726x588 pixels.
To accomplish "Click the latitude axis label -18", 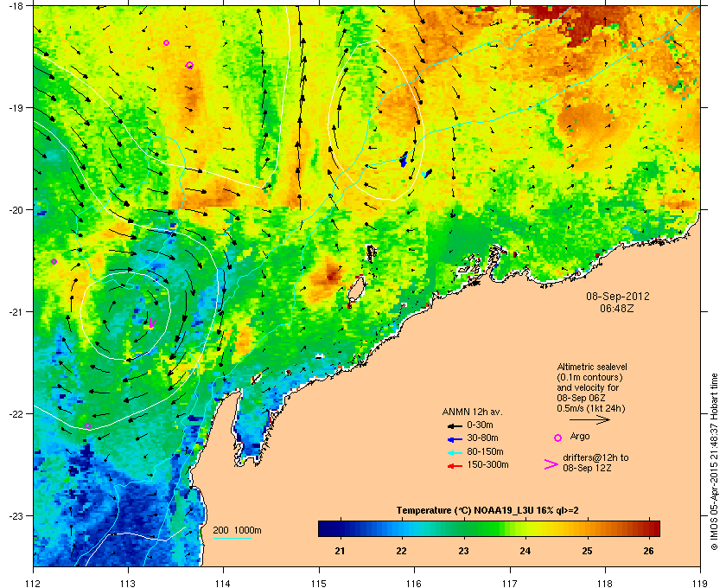I will [16, 6].
